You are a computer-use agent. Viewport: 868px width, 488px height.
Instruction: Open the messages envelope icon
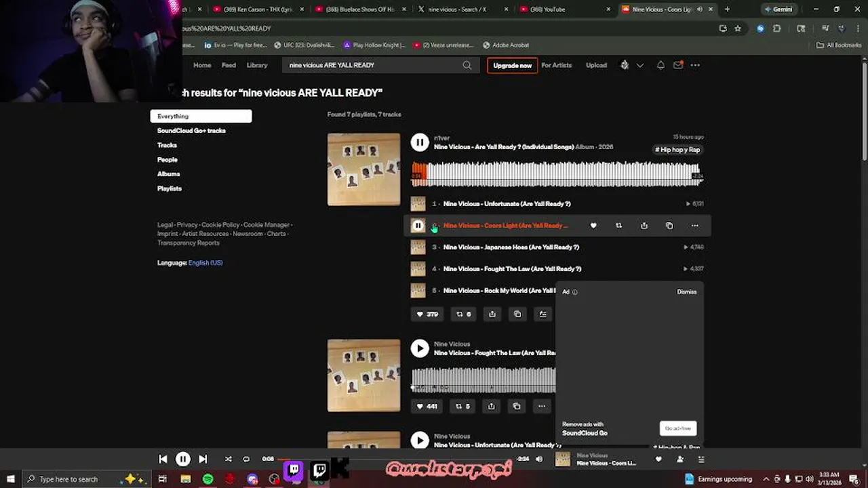pyautogui.click(x=677, y=65)
